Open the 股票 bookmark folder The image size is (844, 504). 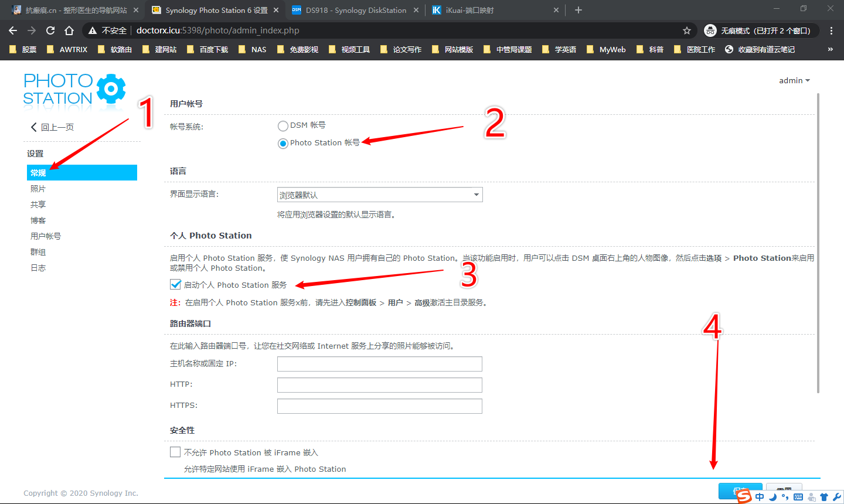pyautogui.click(x=23, y=49)
